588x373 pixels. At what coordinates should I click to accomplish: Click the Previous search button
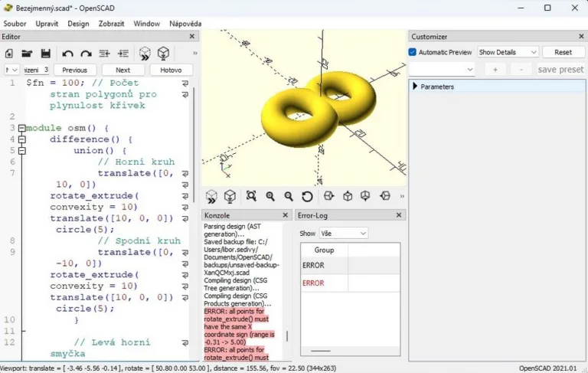pyautogui.click(x=74, y=70)
